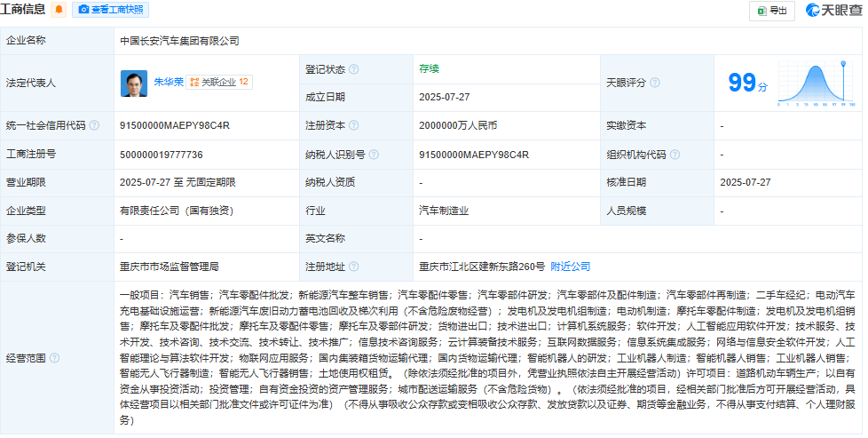Open 关联企业 12 related companies tag
Image resolution: width=868 pixels, height=438 pixels.
(x=219, y=82)
